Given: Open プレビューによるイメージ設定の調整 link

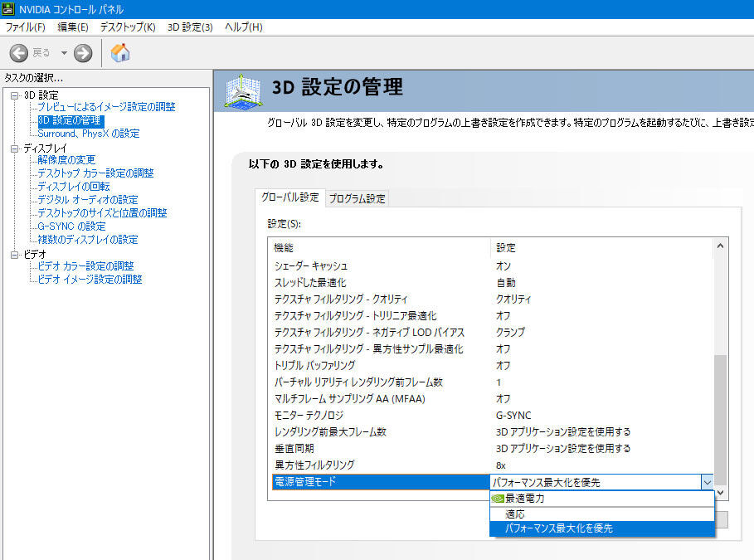Looking at the screenshot, I should [106, 107].
